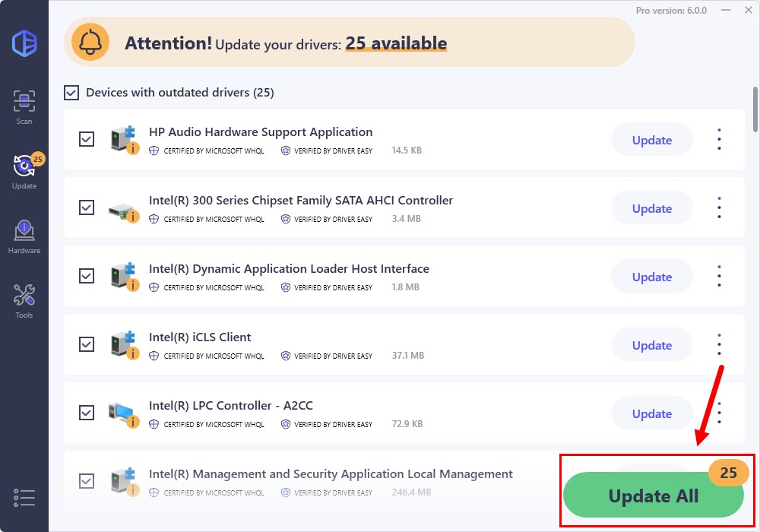Update Dynamic Application Loader Host Interface driver
This screenshot has width=760, height=532.
click(x=652, y=276)
